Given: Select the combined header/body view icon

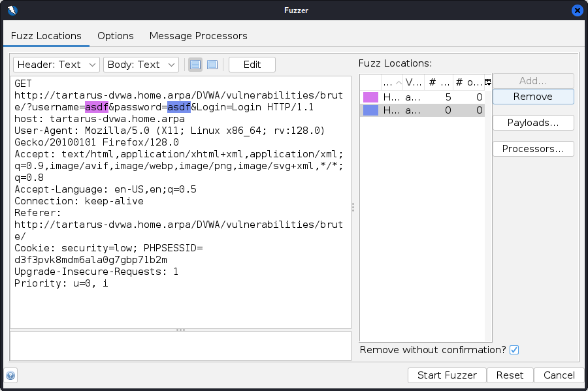Looking at the screenshot, I should (x=212, y=65).
